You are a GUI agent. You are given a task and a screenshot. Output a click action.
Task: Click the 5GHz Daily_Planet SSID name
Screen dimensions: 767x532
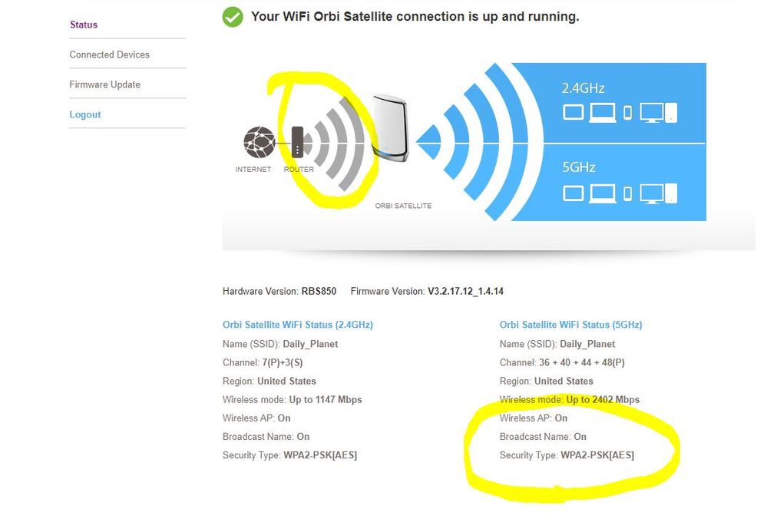[x=587, y=344]
